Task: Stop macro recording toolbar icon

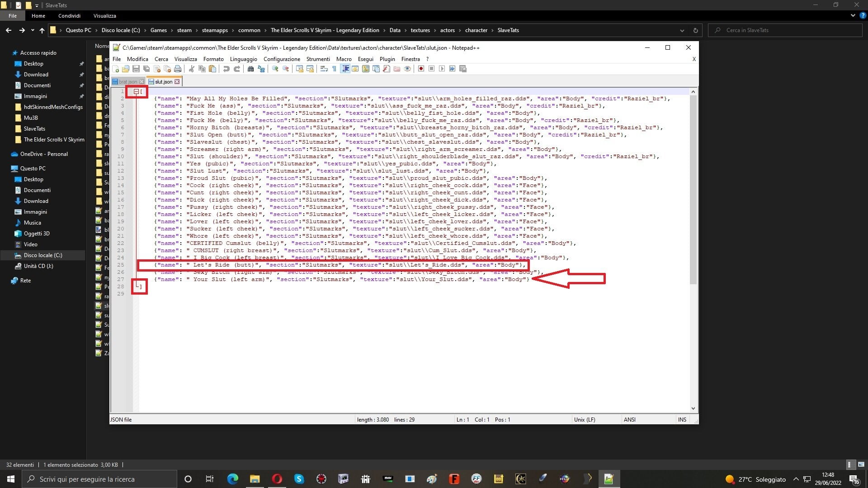Action: pyautogui.click(x=431, y=69)
